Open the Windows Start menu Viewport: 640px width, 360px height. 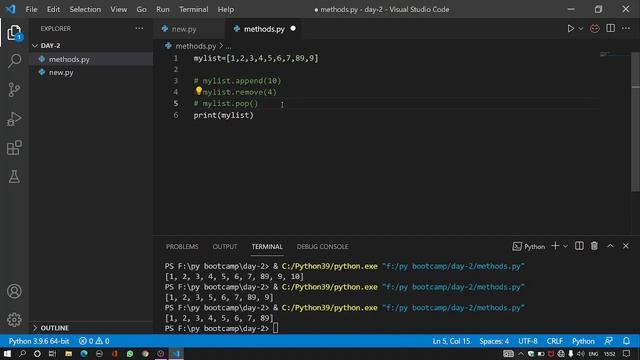tap(7, 353)
